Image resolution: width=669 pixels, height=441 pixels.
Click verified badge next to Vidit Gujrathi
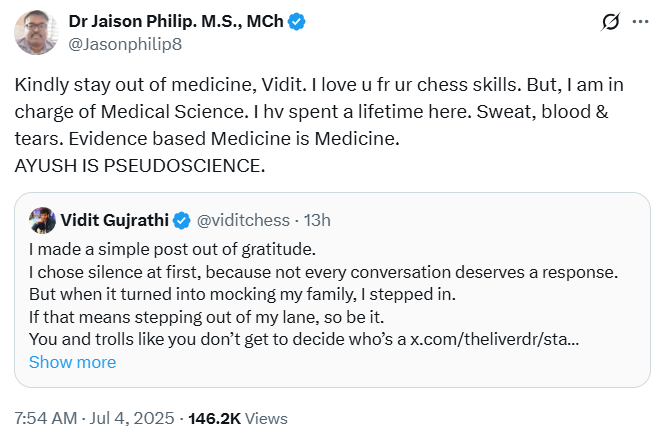pos(183,220)
